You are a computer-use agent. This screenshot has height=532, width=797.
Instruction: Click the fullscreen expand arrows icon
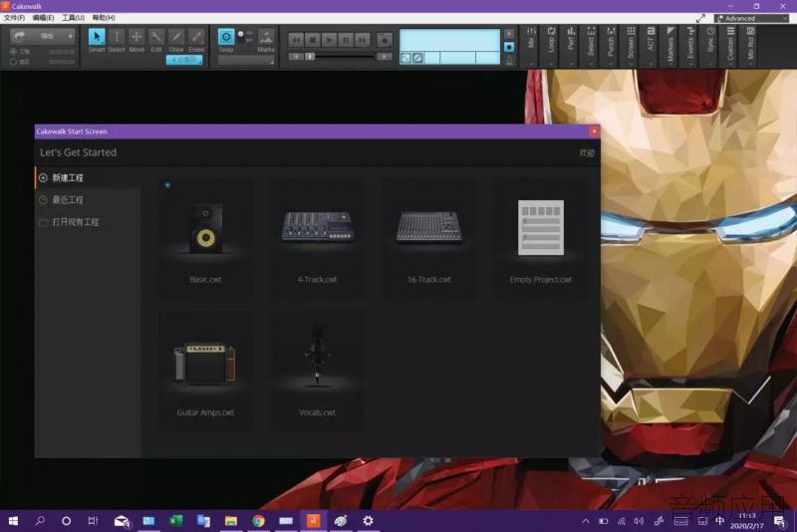tap(700, 18)
